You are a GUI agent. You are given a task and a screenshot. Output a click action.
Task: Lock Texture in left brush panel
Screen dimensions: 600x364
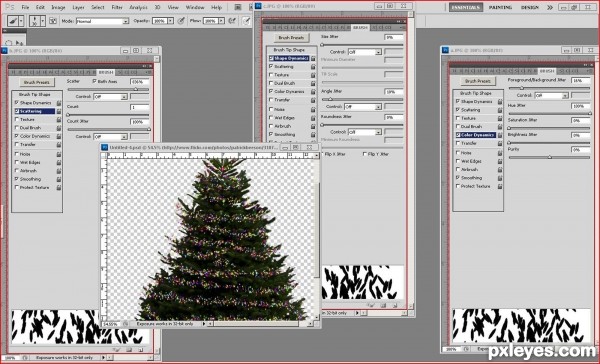point(59,119)
